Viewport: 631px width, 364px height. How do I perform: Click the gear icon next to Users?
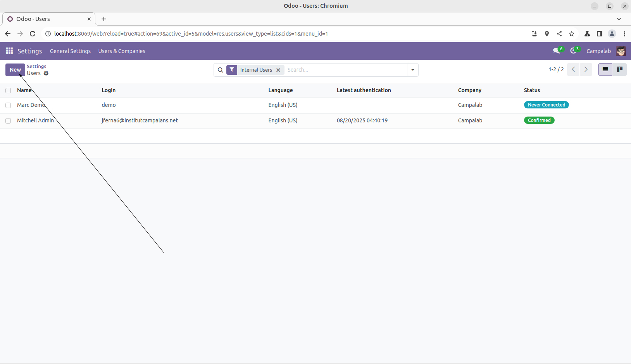pos(46,73)
